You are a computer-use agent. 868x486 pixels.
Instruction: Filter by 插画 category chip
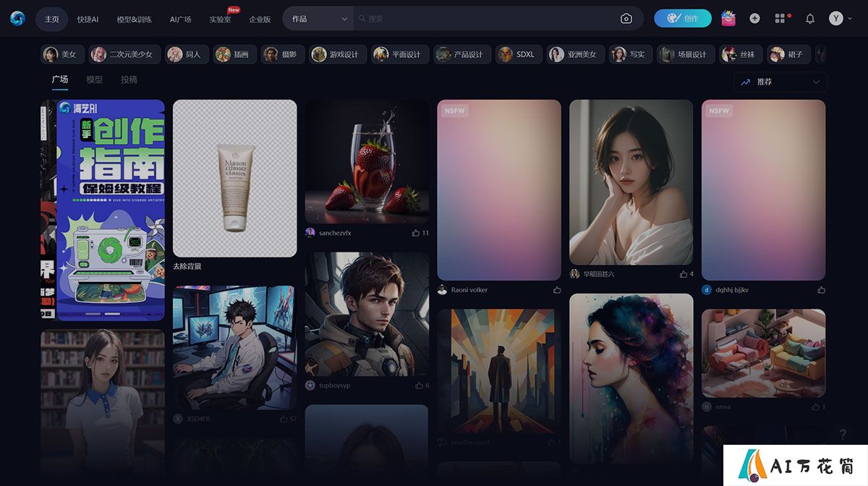click(234, 54)
